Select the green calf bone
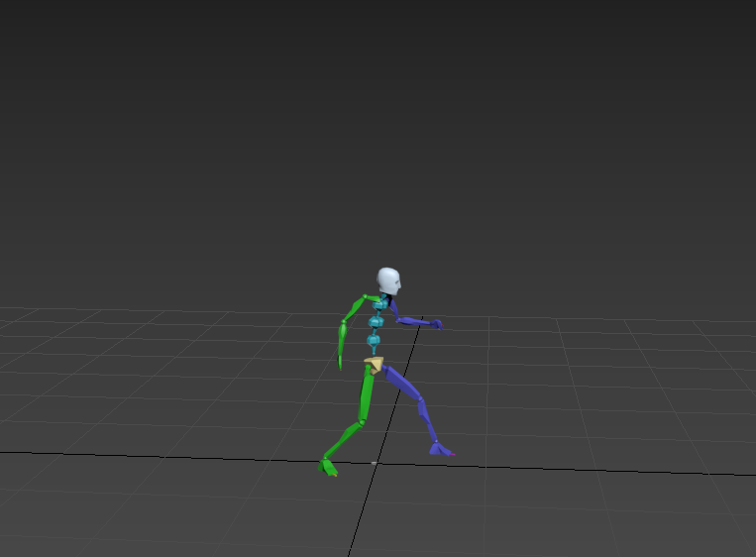Screen dimensions: 756x557 pyautogui.click(x=343, y=439)
